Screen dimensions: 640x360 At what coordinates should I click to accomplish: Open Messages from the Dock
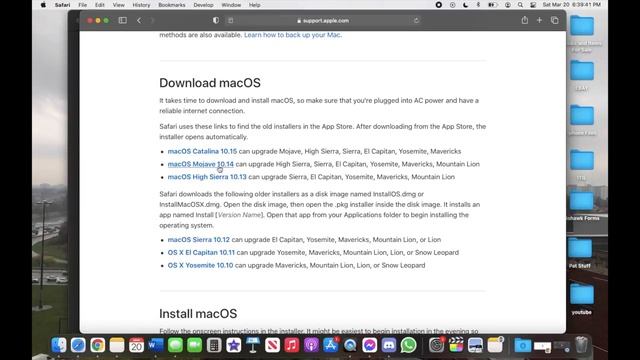click(175, 345)
